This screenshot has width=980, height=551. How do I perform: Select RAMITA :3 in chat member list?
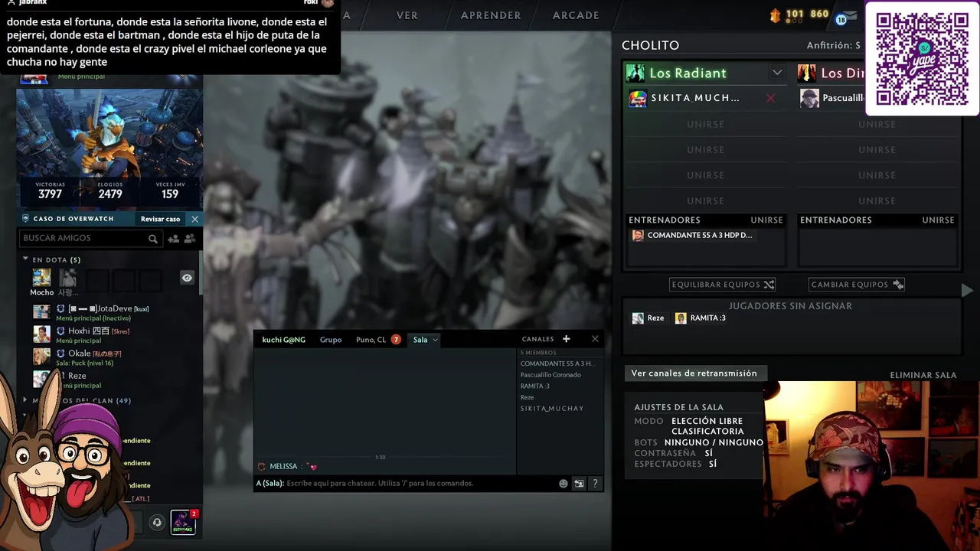coord(534,386)
